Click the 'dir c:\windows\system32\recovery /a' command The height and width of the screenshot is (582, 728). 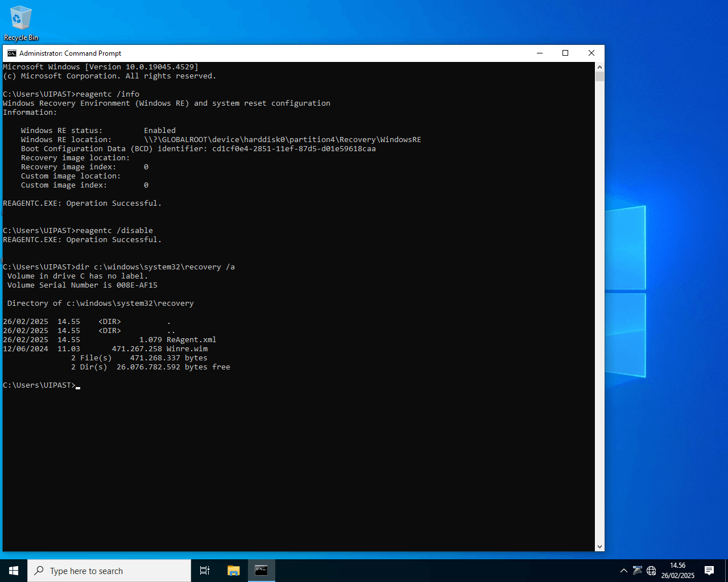[x=155, y=267]
